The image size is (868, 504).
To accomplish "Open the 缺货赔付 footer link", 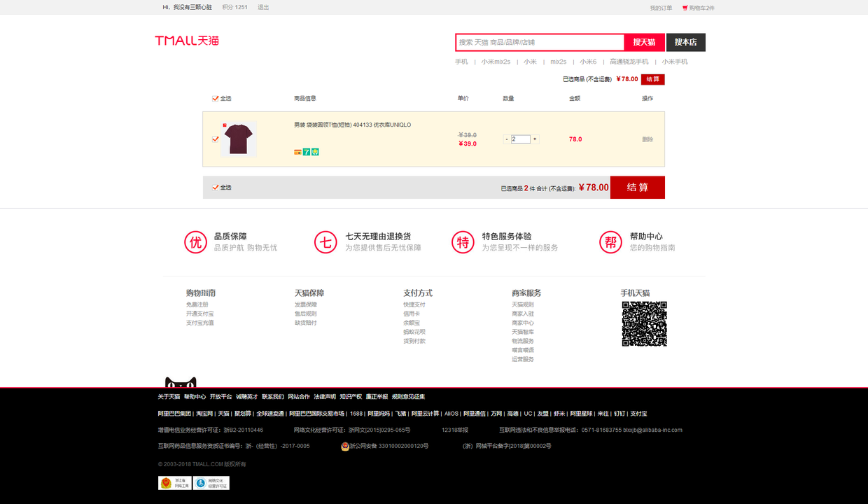I will coord(306,323).
